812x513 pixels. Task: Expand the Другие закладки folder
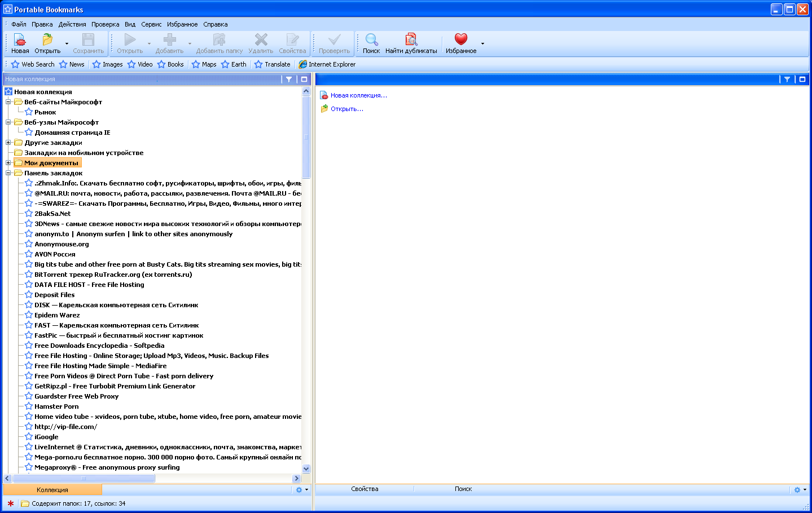8,143
